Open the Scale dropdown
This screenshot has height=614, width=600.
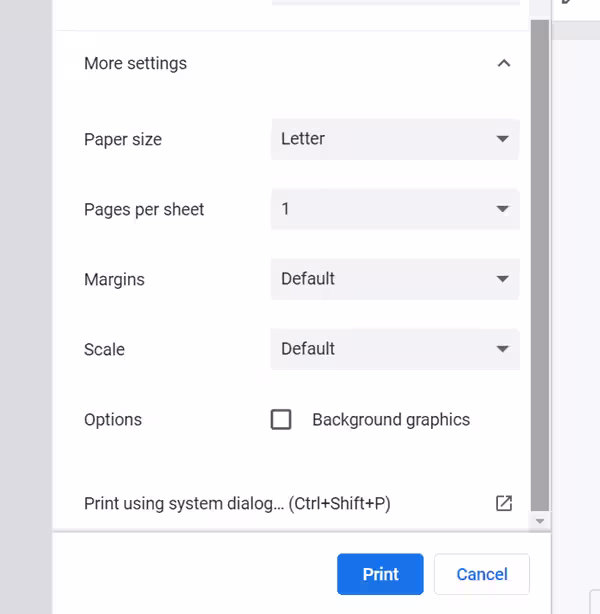pos(394,349)
